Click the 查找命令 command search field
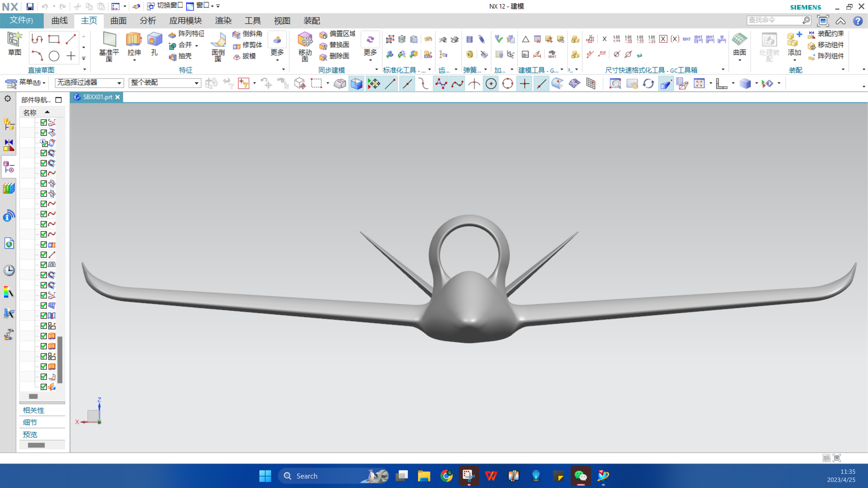Image resolution: width=868 pixels, height=488 pixels. [x=774, y=20]
